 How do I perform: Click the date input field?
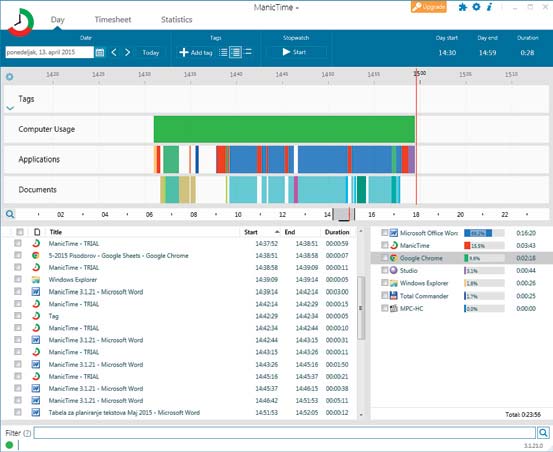click(49, 52)
